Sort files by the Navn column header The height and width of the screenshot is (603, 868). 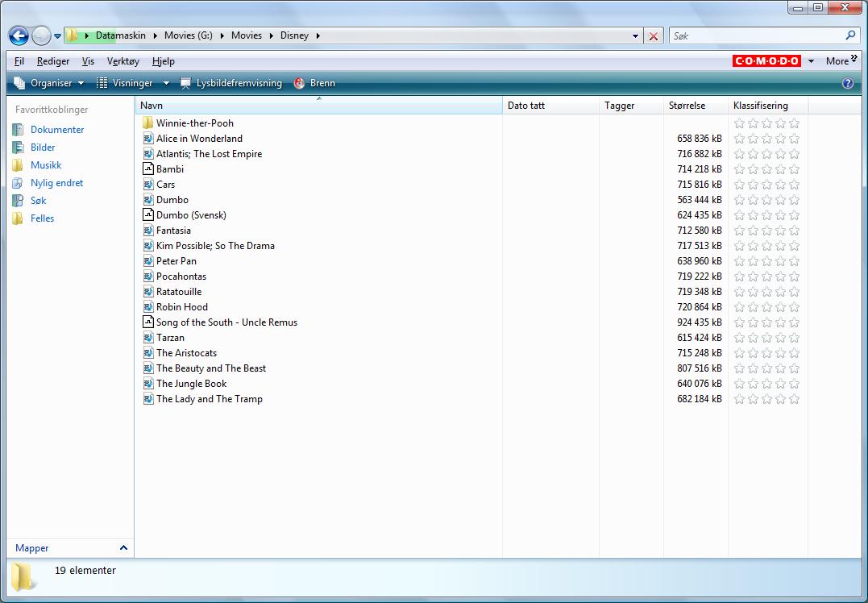(319, 106)
